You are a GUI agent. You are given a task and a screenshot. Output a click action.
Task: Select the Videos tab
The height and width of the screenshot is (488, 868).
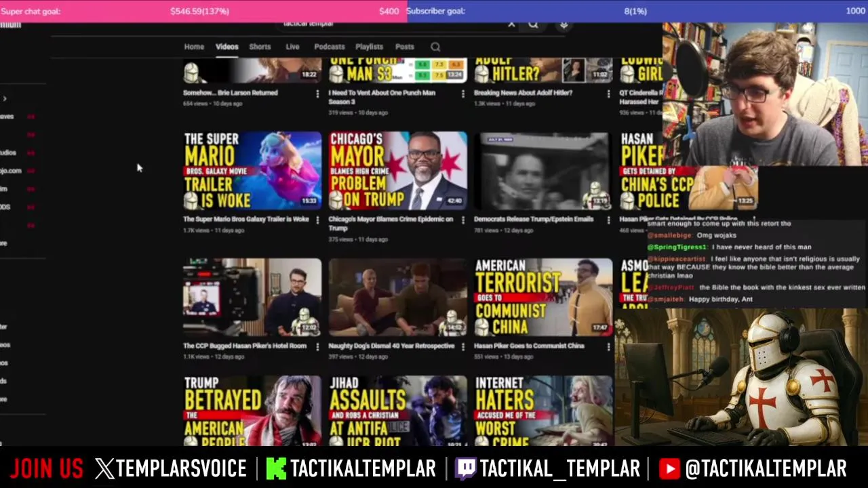tap(226, 47)
